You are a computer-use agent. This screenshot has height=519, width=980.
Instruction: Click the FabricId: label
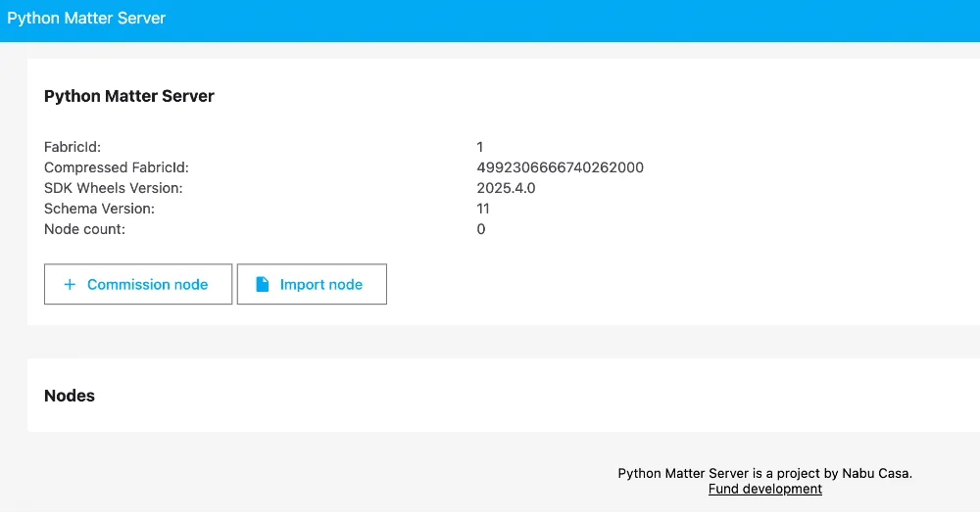point(73,147)
